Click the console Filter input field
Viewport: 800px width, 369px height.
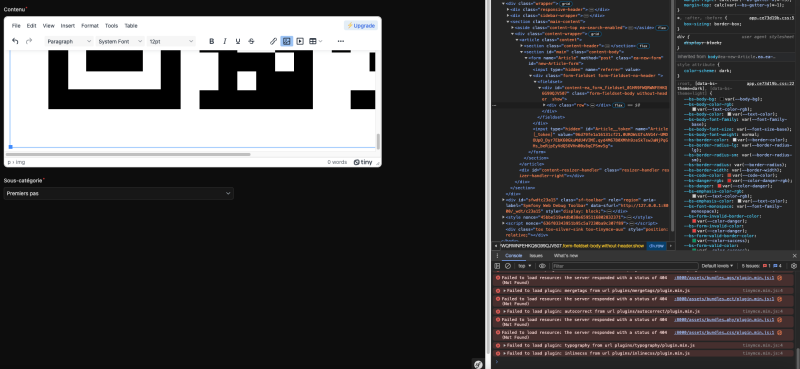coord(624,266)
